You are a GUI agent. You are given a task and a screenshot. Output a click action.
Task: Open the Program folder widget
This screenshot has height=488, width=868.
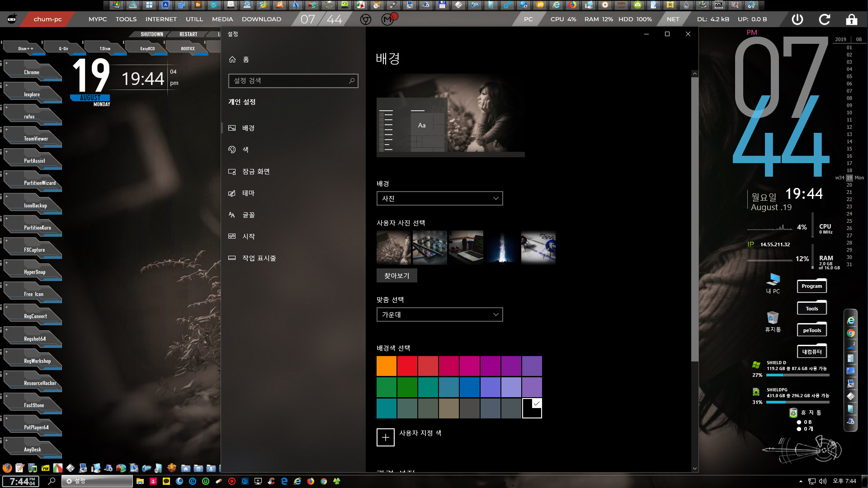(x=812, y=286)
